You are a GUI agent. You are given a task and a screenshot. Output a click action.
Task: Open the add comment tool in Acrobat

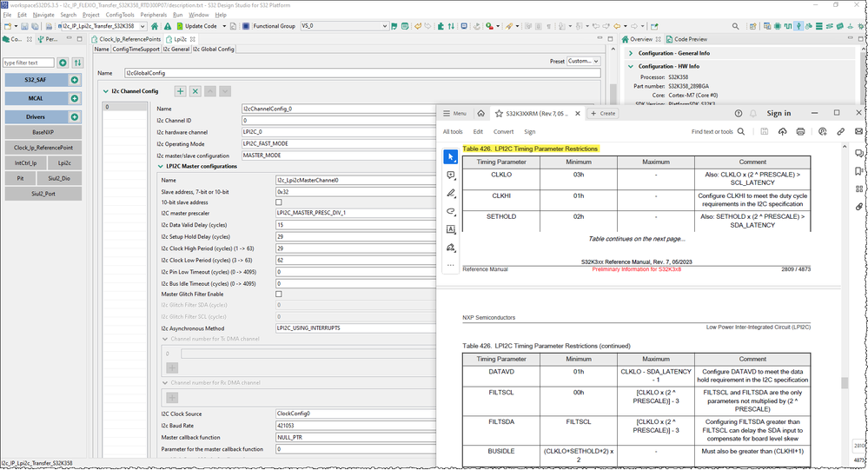451,175
